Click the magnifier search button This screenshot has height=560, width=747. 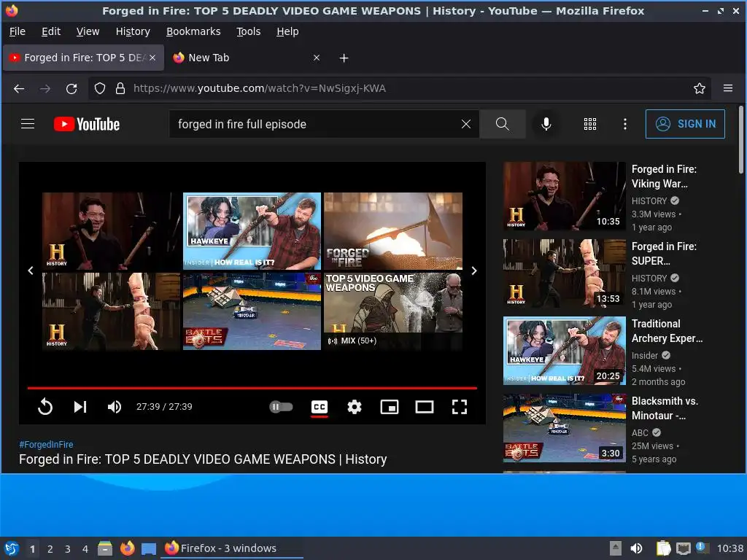502,124
